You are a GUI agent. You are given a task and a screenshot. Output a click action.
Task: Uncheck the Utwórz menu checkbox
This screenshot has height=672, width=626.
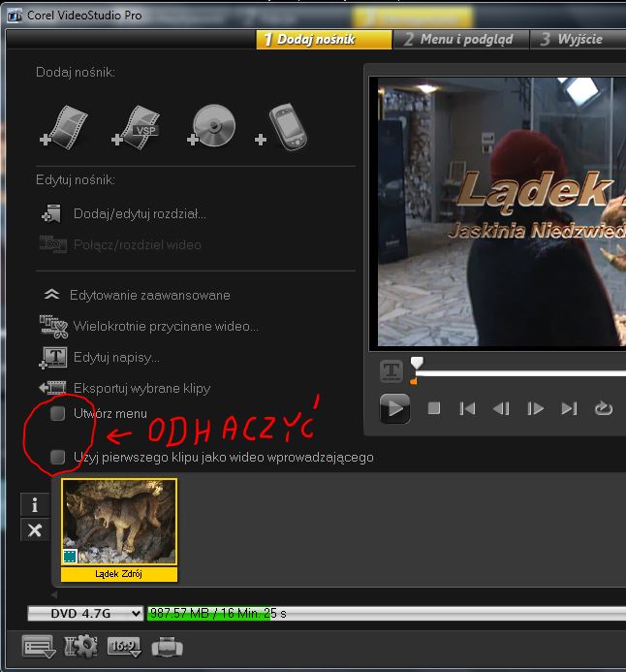[58, 413]
